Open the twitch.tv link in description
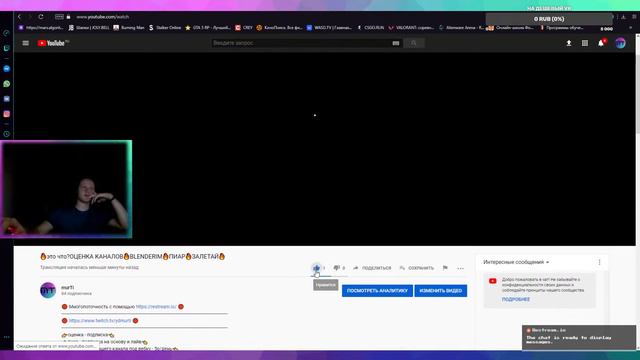 100,320
